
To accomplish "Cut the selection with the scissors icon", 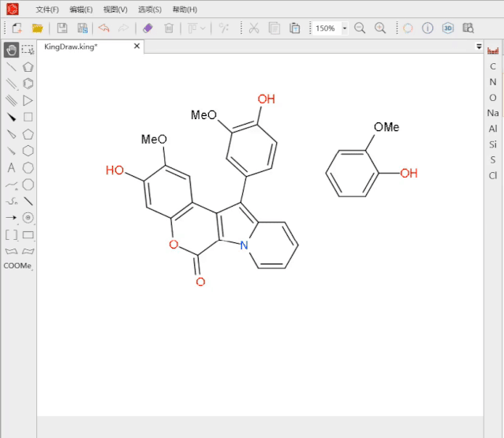I will tap(254, 28).
